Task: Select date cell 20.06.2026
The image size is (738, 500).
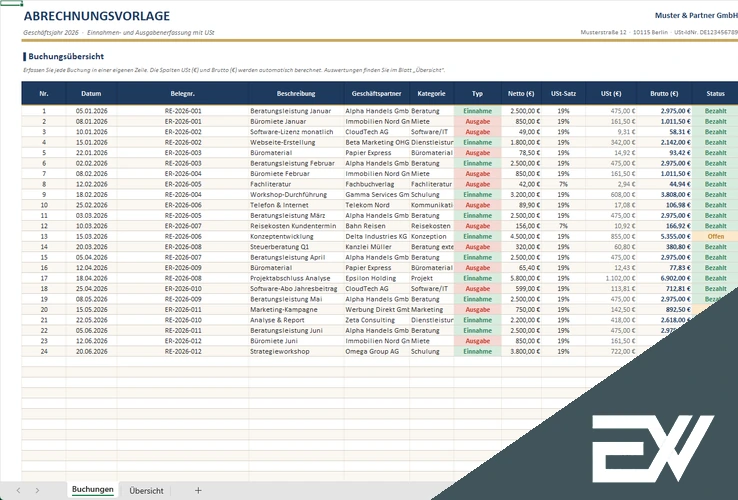Action: click(91, 351)
